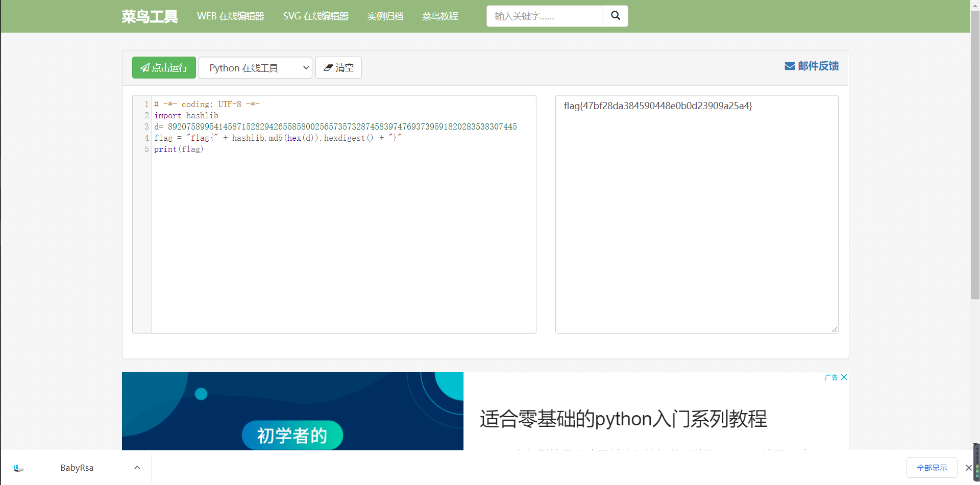Clear the editor with 清空 button

[x=338, y=67]
